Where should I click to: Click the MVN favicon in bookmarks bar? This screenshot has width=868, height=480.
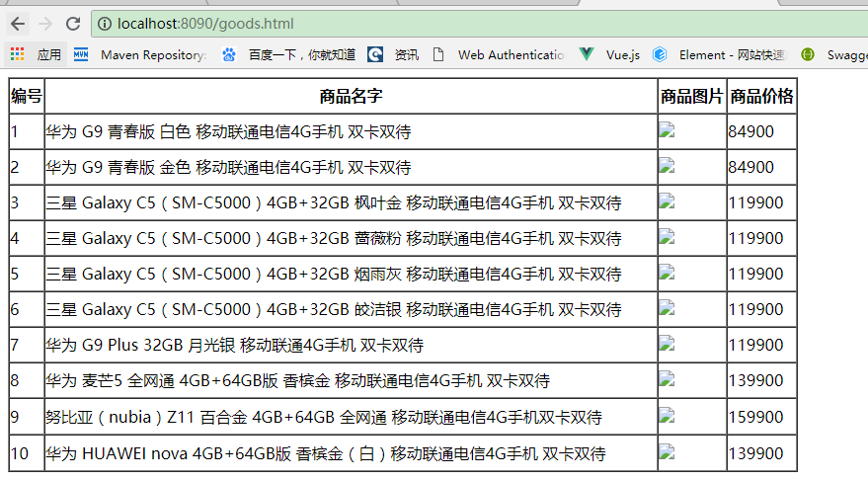coord(81,54)
